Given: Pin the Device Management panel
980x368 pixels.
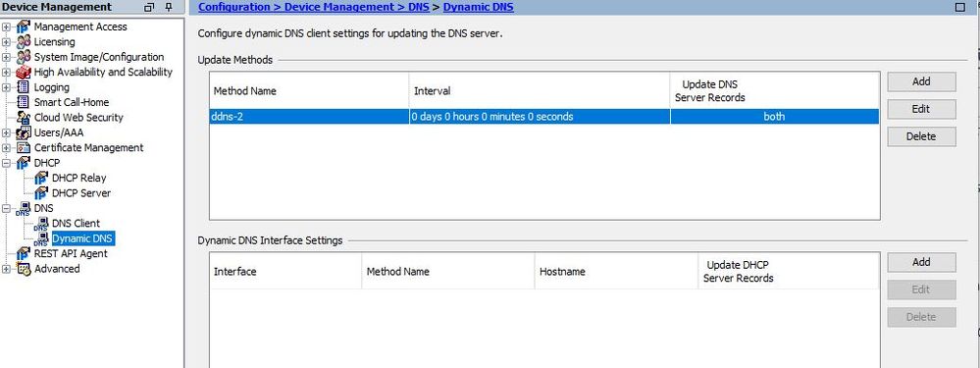Looking at the screenshot, I should 168,8.
